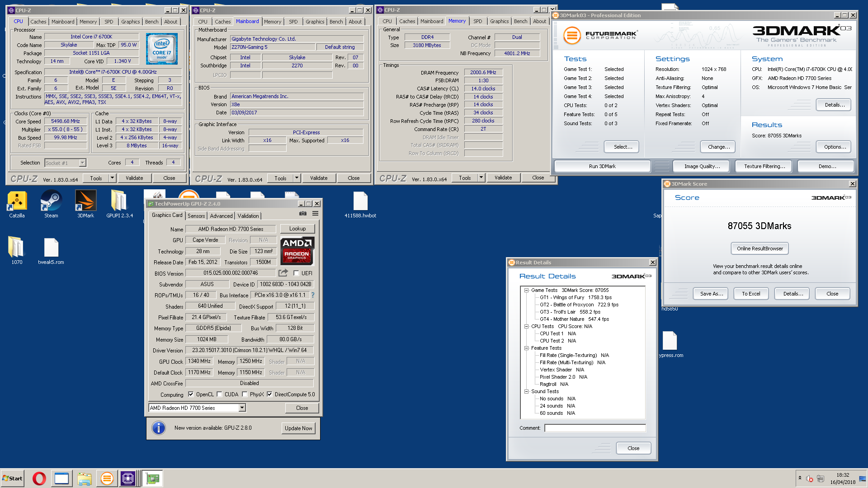Screen dimensions: 868x488
Task: Collapse the CPU Tests tree node
Action: click(x=526, y=326)
